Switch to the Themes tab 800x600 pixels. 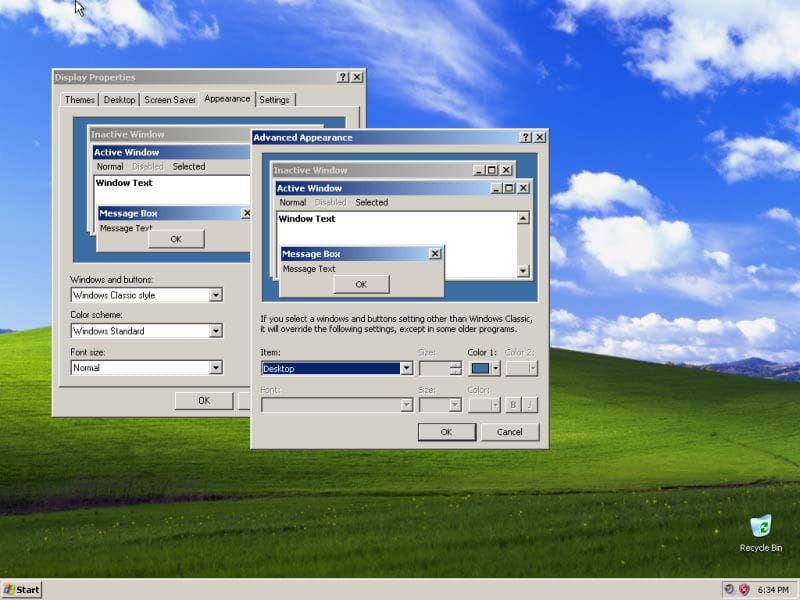pyautogui.click(x=80, y=100)
